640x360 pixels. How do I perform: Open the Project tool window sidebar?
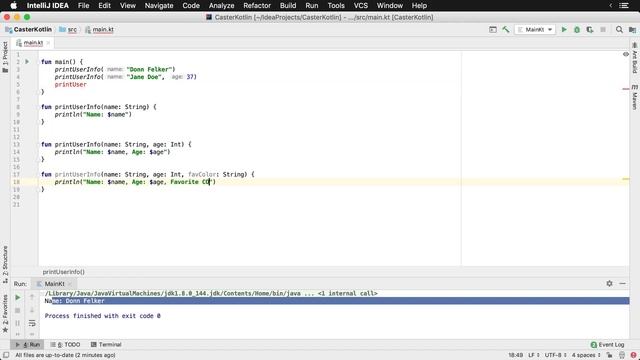(x=5, y=57)
